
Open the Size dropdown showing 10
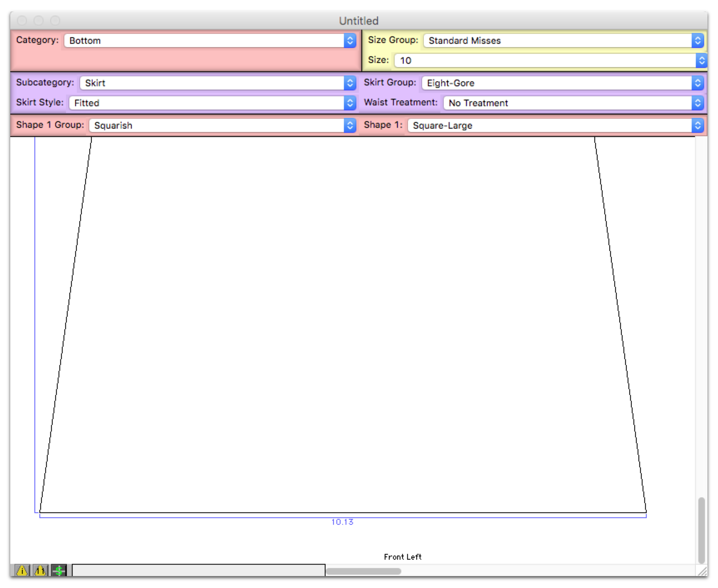pos(551,61)
